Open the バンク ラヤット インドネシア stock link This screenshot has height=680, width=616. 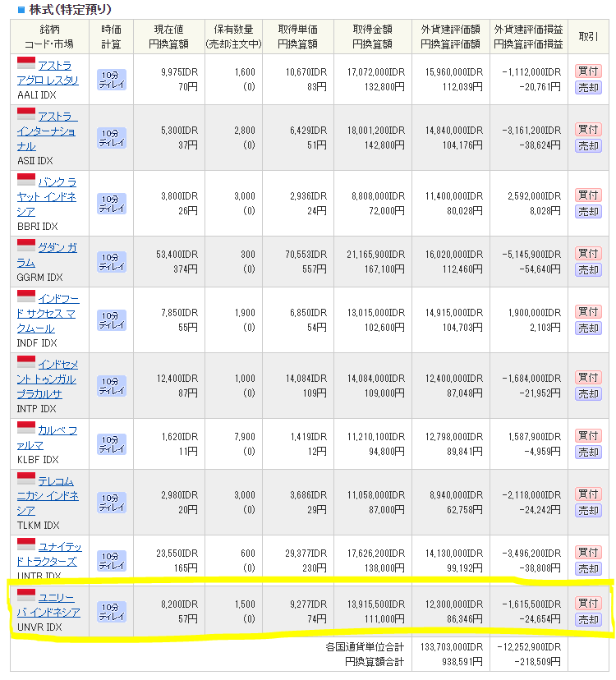(47, 197)
